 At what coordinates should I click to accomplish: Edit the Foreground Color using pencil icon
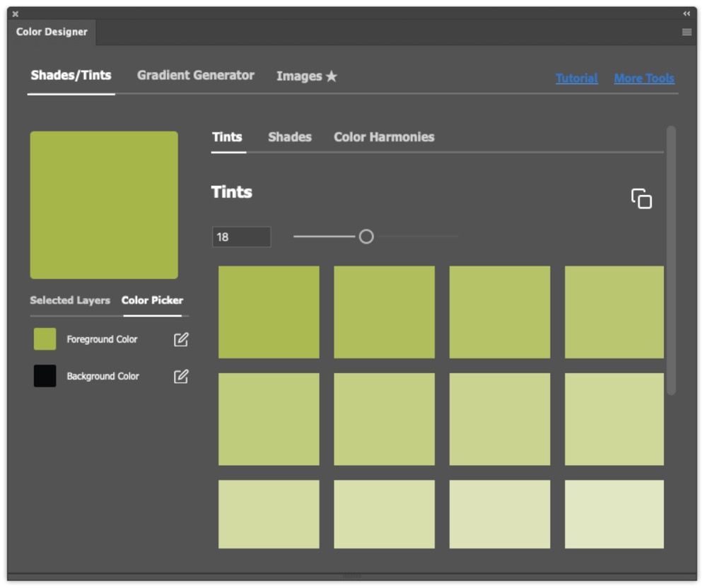[181, 339]
